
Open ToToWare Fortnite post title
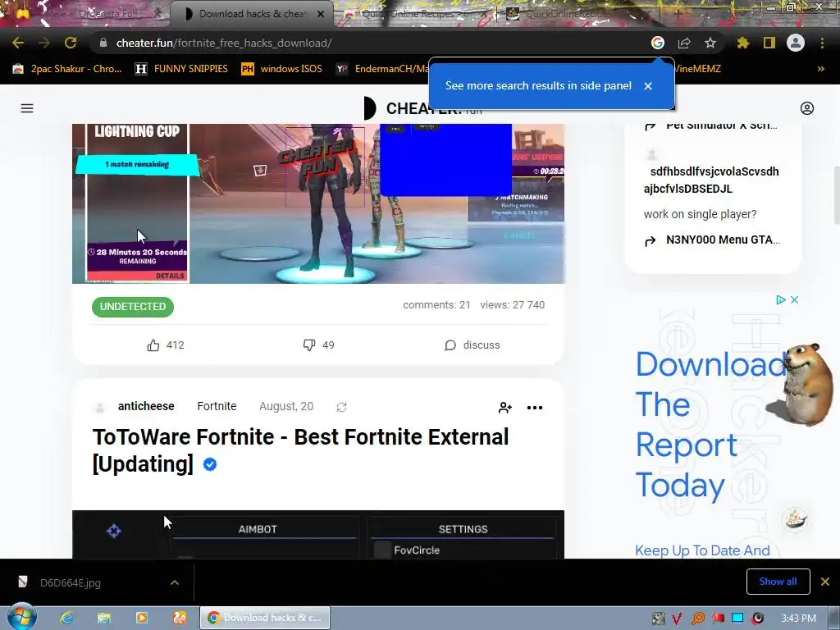300,450
